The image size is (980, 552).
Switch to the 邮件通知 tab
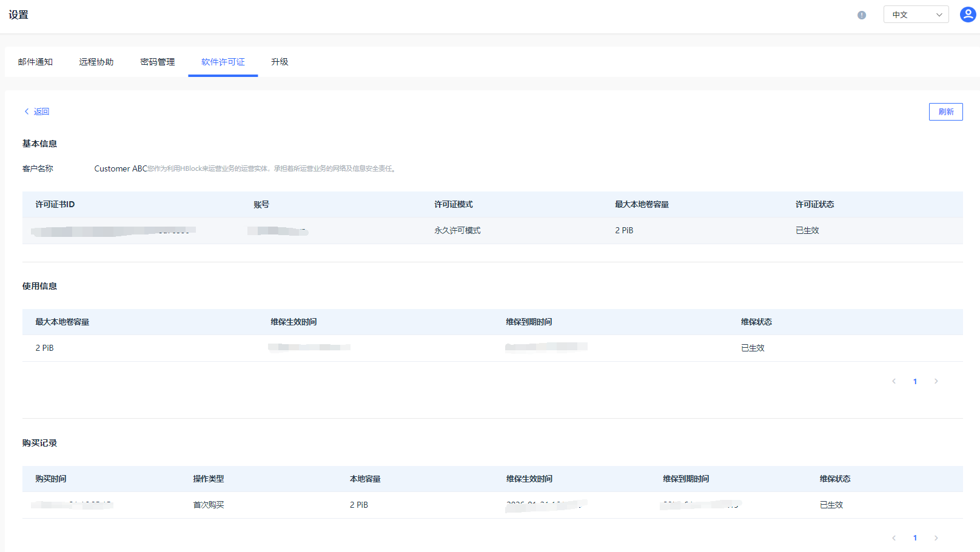[x=35, y=62]
